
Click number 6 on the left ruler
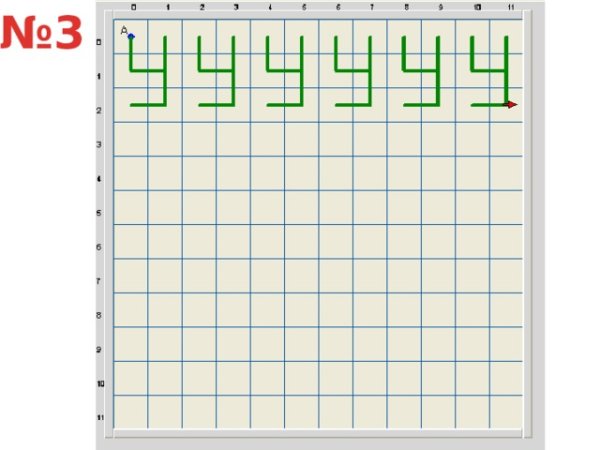click(99, 247)
